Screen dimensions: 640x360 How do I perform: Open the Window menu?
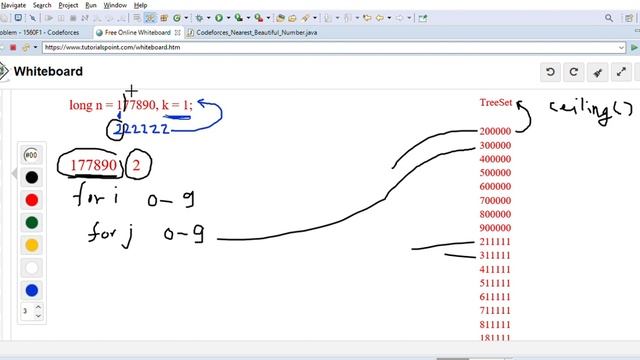tap(115, 5)
